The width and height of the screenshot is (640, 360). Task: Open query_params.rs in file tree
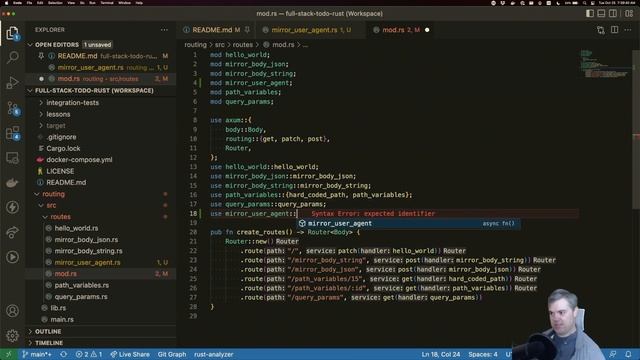tap(81, 297)
